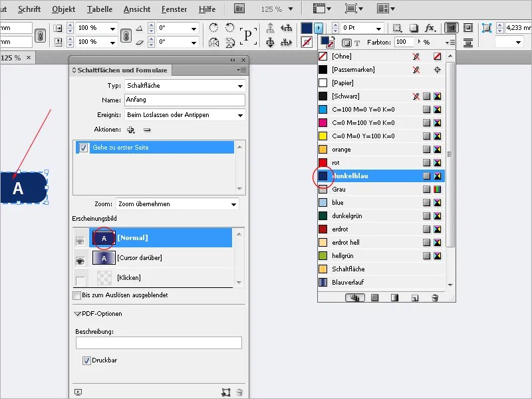Viewport: 532px width, 399px height.
Task: Open the Hilfe menu
Action: coord(207,9)
